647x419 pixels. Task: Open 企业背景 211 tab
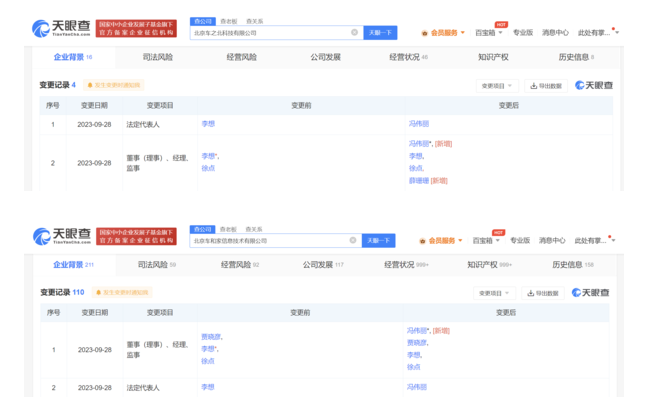73,265
